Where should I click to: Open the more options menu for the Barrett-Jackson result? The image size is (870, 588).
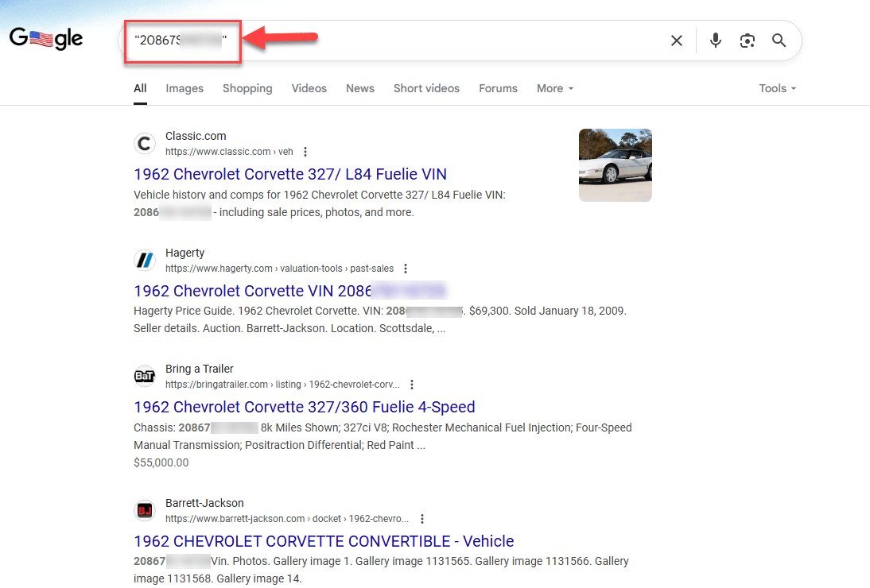tap(422, 519)
